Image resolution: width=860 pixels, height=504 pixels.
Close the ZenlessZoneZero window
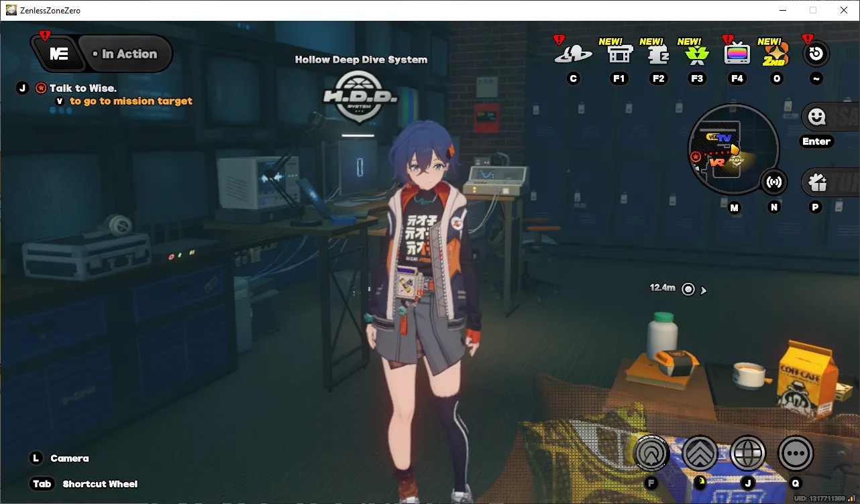pyautogui.click(x=844, y=10)
